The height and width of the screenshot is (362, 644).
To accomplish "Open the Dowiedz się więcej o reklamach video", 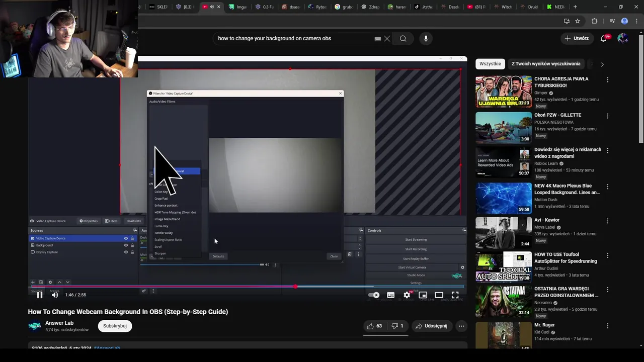I will 568,153.
